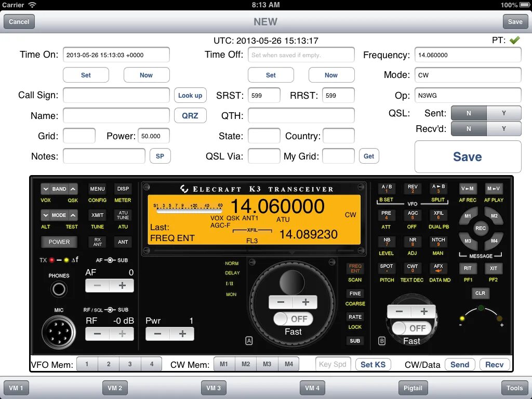The width and height of the screenshot is (532, 399).
Task: Tap CW/Data Send button
Action: click(460, 365)
